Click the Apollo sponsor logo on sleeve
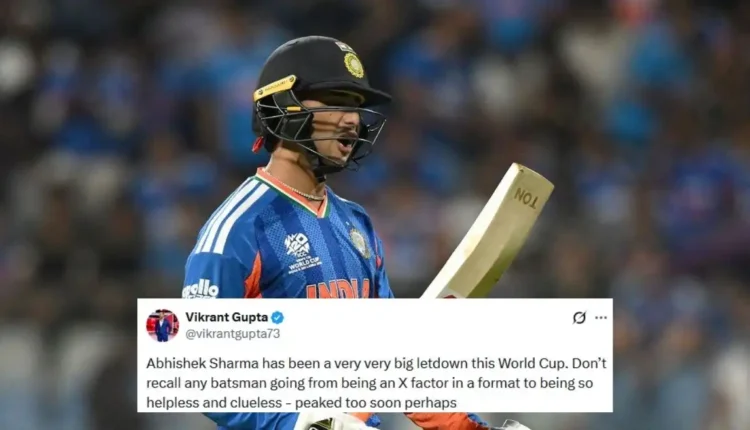The width and height of the screenshot is (750, 430). 200,289
